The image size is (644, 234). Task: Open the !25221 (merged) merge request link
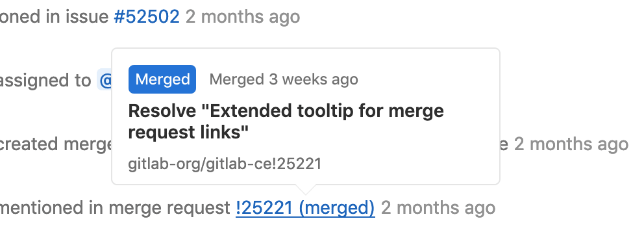(305, 208)
